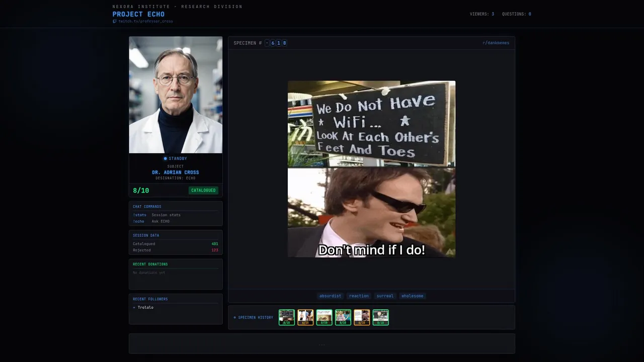
Task: Click the WiFi sign meme image
Action: click(371, 169)
